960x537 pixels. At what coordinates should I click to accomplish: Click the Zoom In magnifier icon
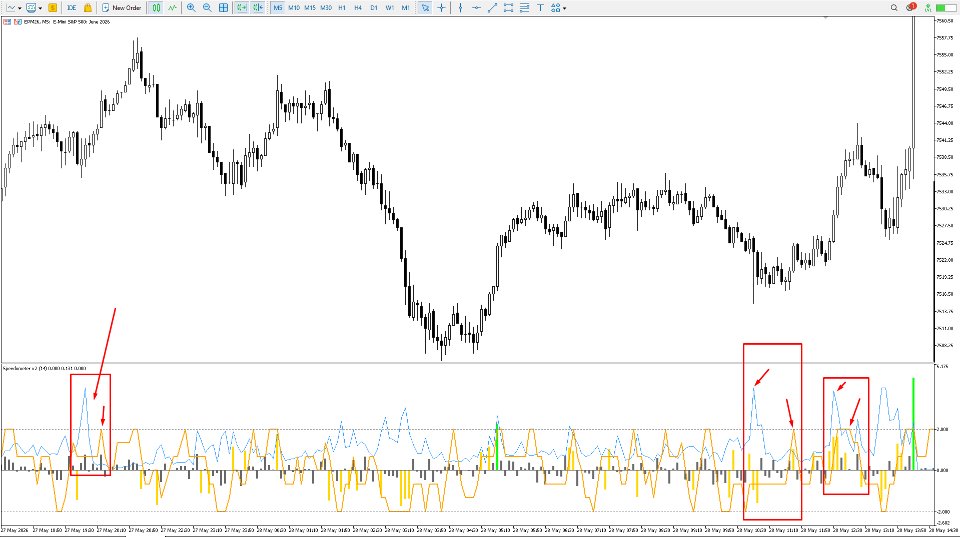(x=191, y=8)
